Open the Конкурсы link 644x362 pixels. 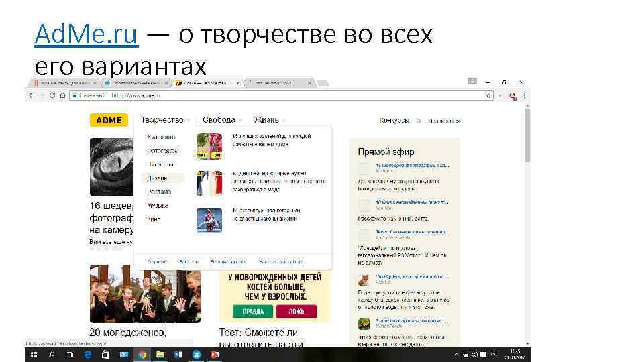(394, 120)
